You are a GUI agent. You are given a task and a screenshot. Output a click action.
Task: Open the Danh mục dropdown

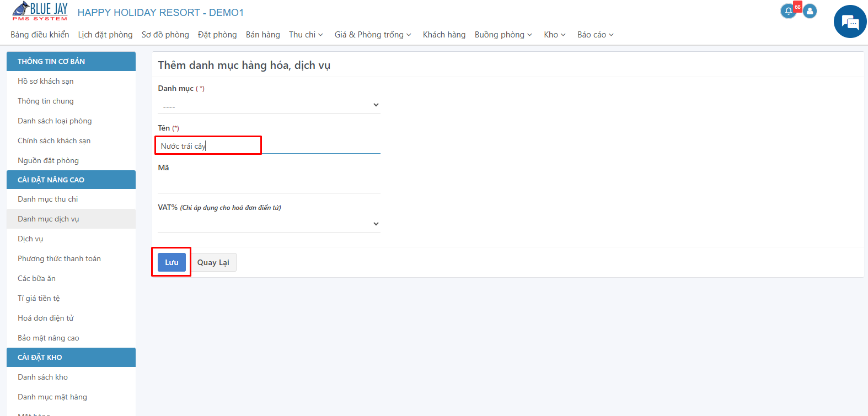click(x=269, y=105)
